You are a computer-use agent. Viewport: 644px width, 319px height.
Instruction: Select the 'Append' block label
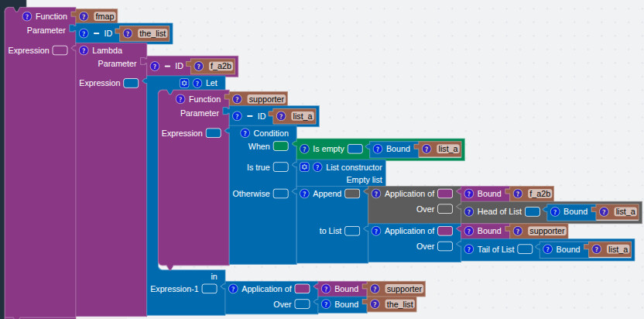click(327, 194)
